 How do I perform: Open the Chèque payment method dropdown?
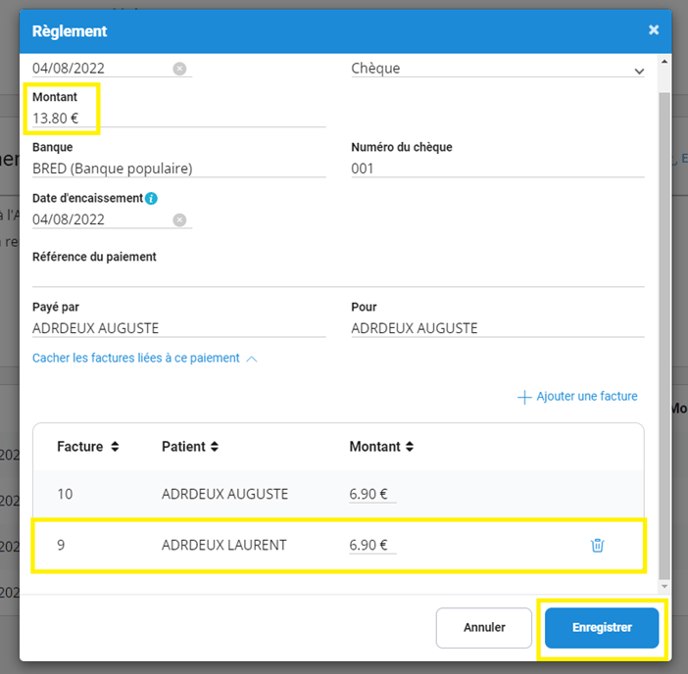pyautogui.click(x=639, y=71)
